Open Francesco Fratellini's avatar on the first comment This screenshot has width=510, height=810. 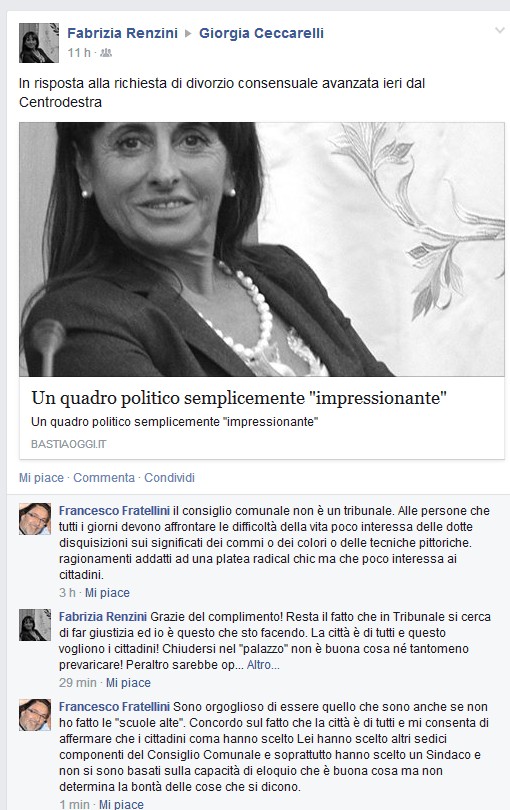point(35,519)
